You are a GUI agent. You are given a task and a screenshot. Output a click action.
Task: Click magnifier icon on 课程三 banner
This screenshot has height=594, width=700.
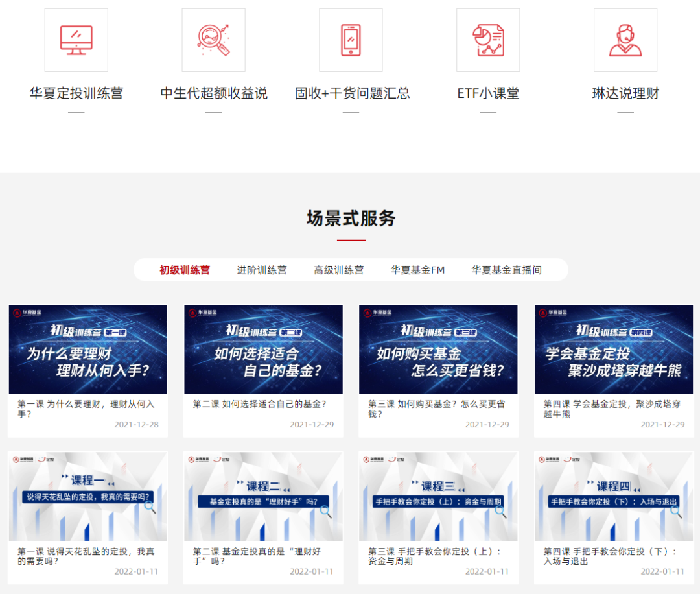[x=500, y=512]
